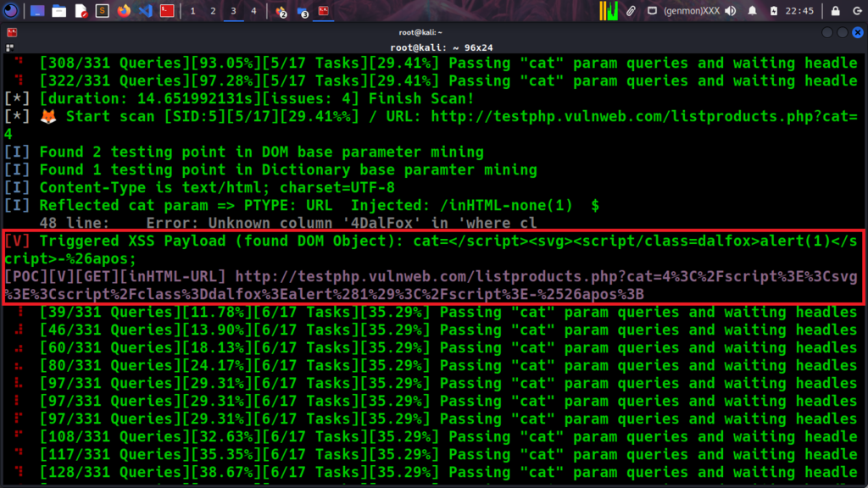This screenshot has width=868, height=488.
Task: Open the file manager folder icon
Action: click(58, 11)
